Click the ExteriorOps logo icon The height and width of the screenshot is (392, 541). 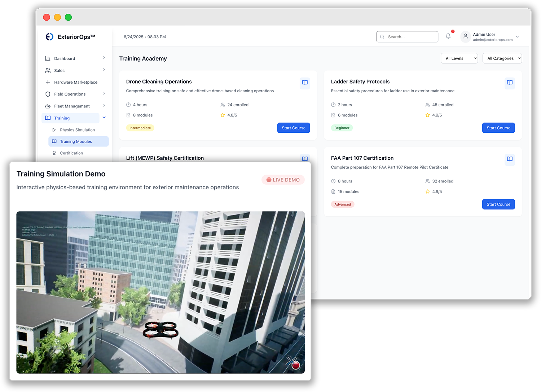coord(49,37)
